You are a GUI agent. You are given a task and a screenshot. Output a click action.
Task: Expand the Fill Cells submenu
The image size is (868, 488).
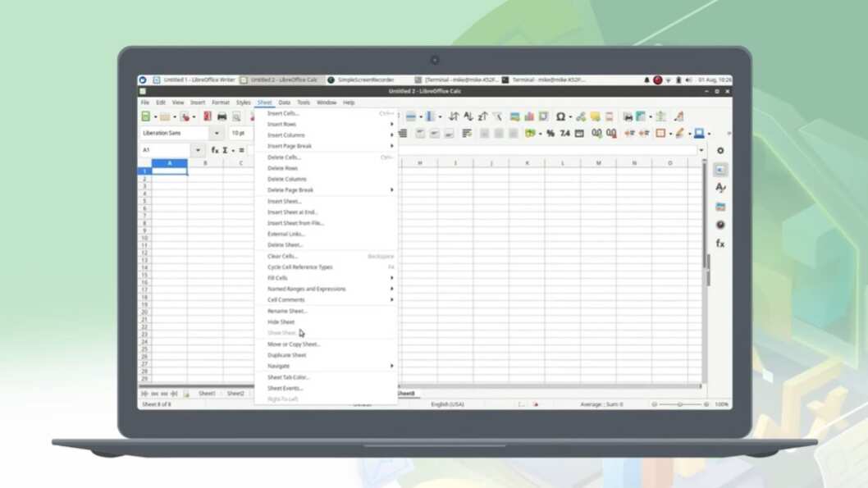point(328,278)
